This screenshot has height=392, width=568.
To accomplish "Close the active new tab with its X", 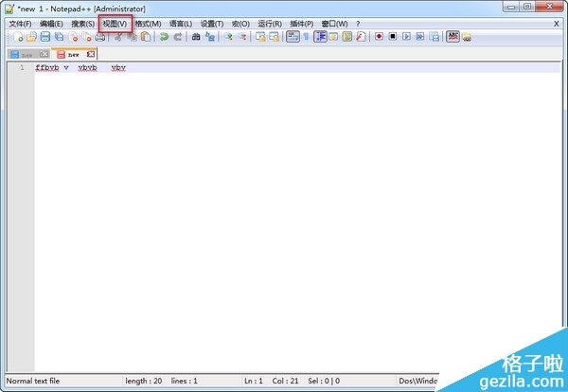I will [x=91, y=54].
